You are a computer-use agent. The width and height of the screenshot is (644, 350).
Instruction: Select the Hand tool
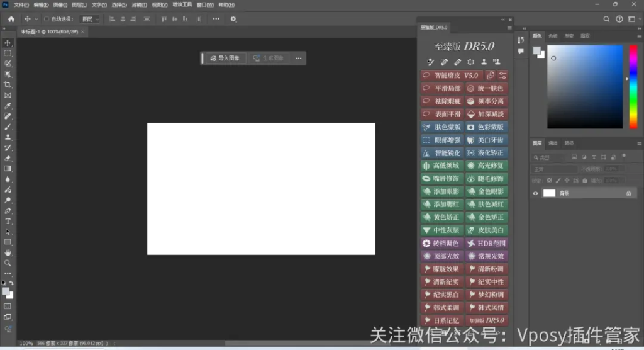coord(8,252)
